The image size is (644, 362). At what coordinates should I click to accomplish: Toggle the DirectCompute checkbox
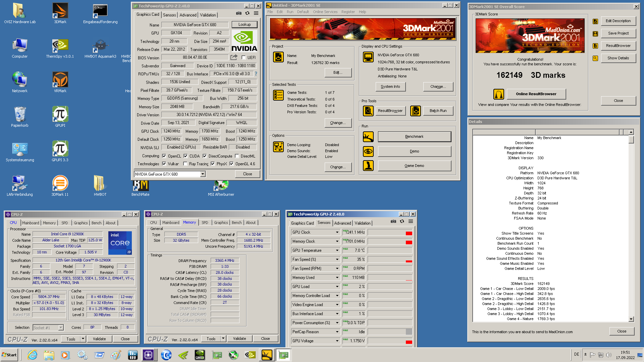coord(205,156)
